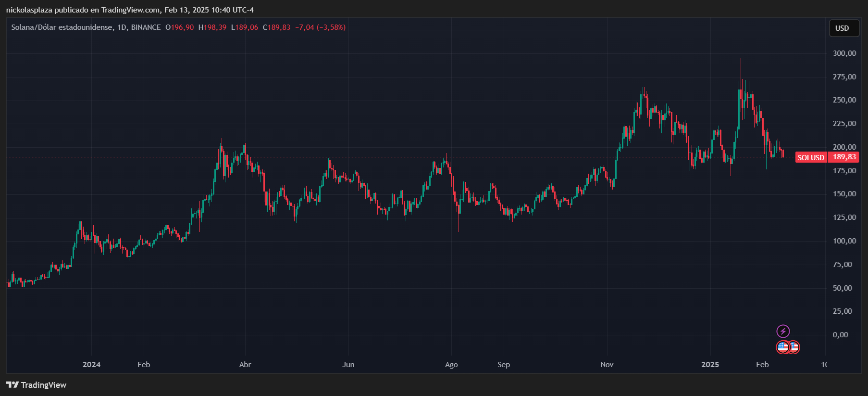This screenshot has height=396, width=868.
Task: Click the red SOLUSD symbol label
Action: [811, 157]
